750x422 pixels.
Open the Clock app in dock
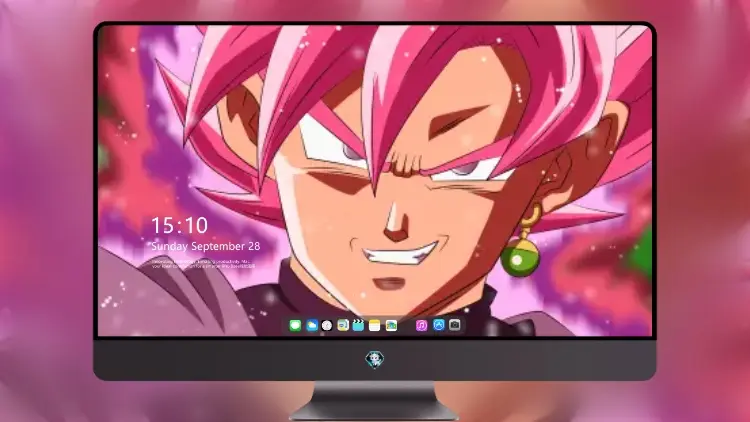point(327,325)
